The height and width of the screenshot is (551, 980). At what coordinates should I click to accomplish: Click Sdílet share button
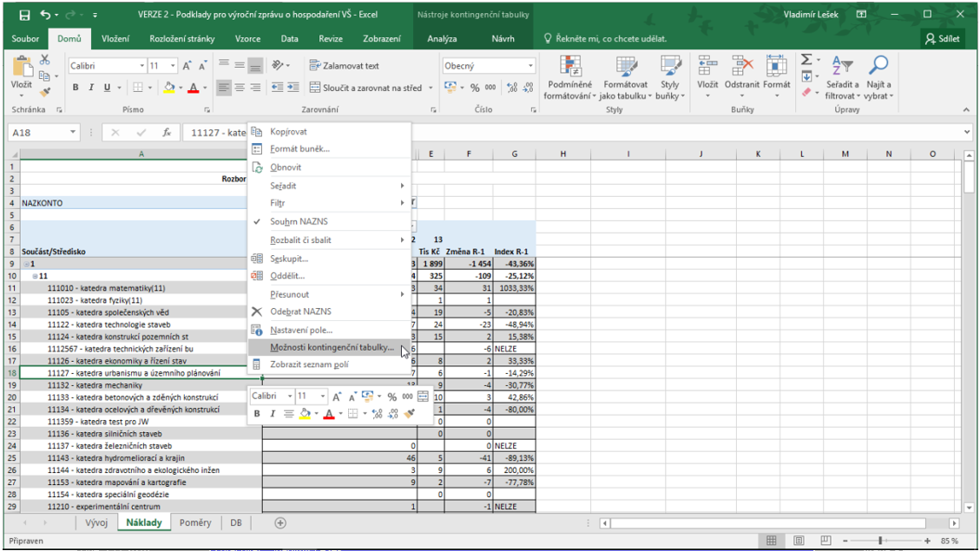click(943, 39)
